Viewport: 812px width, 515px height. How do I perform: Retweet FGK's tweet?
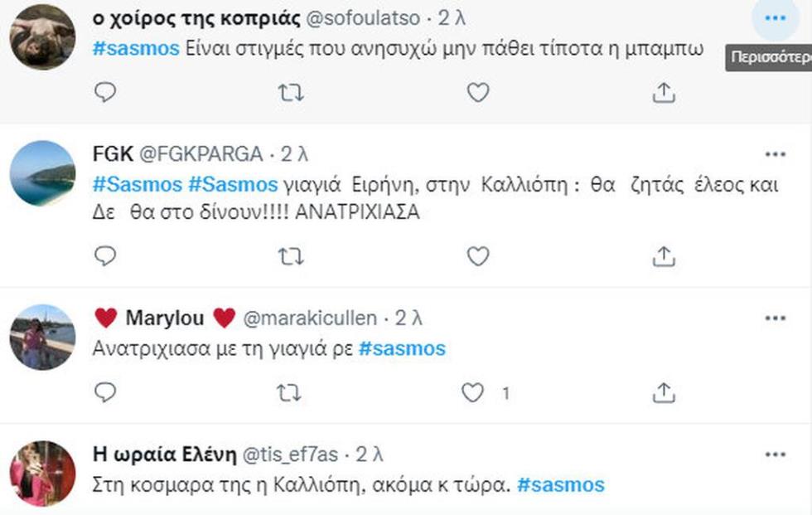[x=291, y=257]
